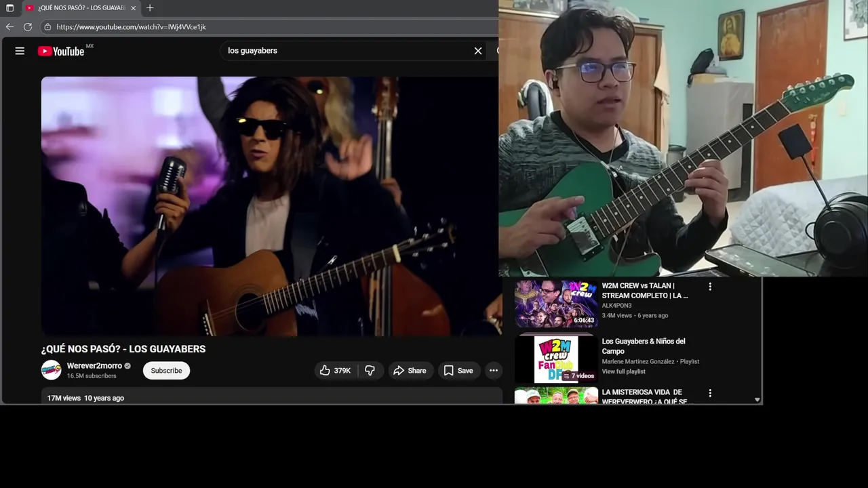Close the '¿QUÉ NOS PASÓ?' browser tab

[x=134, y=8]
